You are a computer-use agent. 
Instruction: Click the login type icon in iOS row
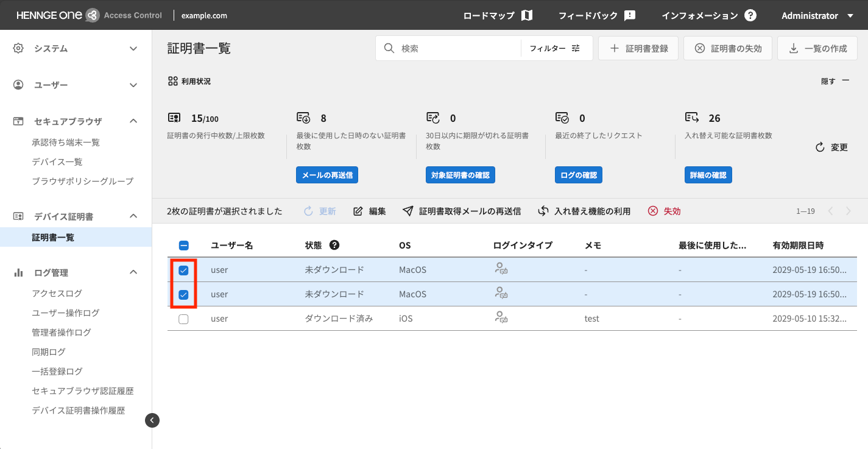pyautogui.click(x=501, y=317)
